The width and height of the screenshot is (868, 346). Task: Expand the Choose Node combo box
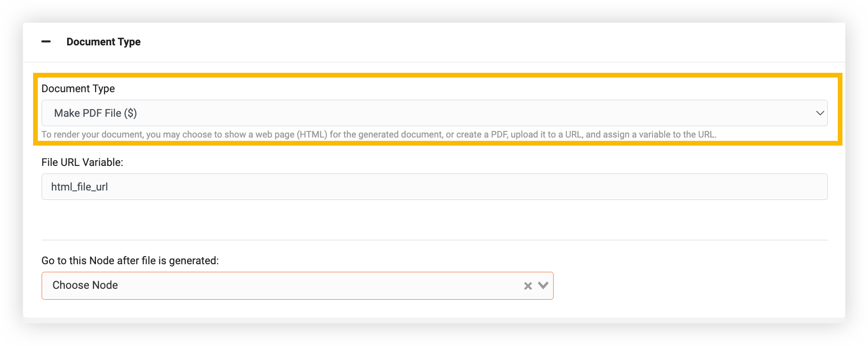(x=297, y=285)
